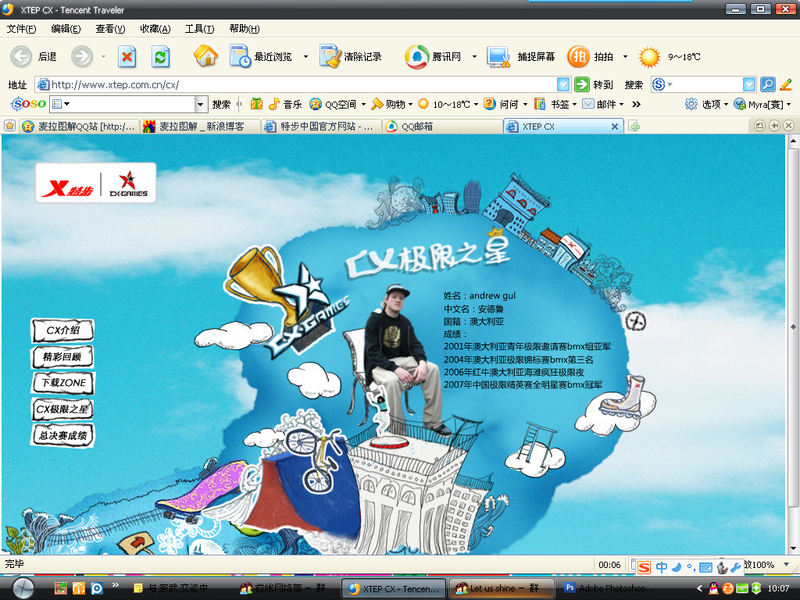Open the Adobe Photoshop taskbar item
Viewport: 800px width, 600px height.
(x=608, y=588)
